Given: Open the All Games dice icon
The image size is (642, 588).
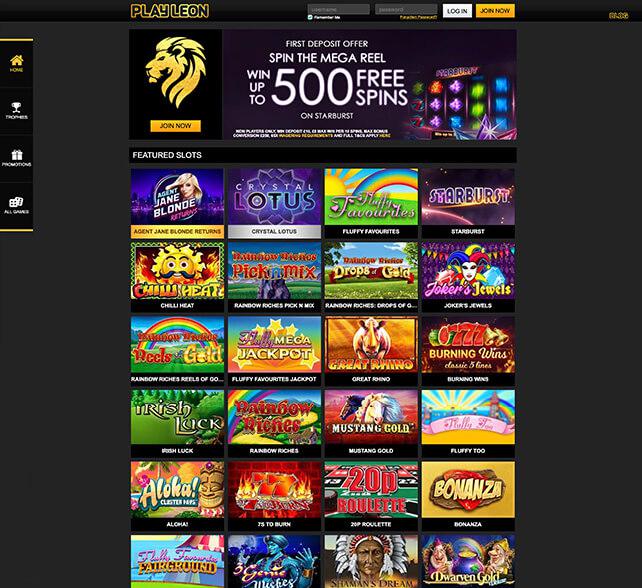Looking at the screenshot, I should coord(16,202).
